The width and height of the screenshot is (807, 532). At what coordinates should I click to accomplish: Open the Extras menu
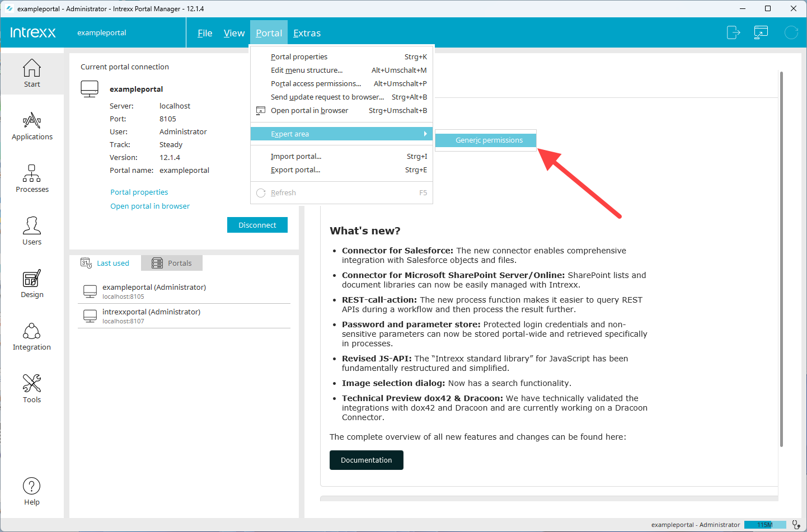[307, 34]
